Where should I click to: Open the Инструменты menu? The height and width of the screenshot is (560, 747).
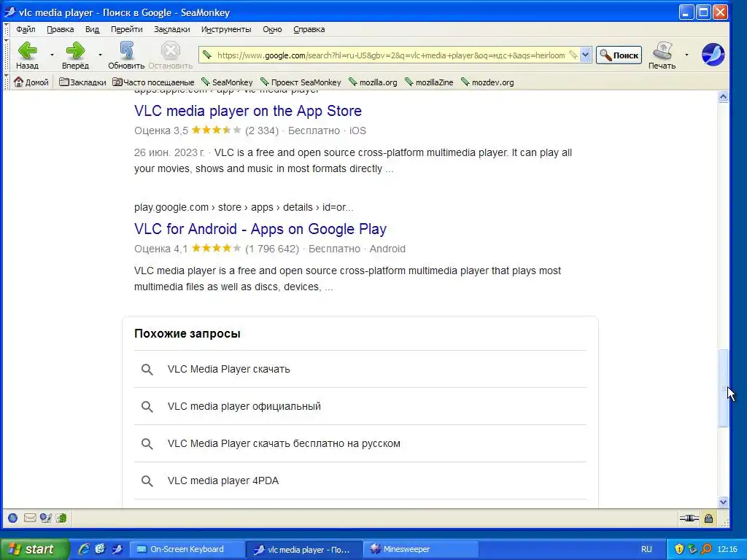(x=226, y=29)
